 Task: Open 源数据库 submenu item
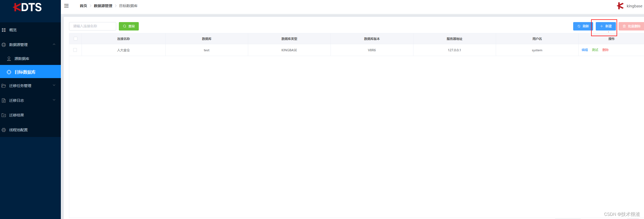point(30,59)
